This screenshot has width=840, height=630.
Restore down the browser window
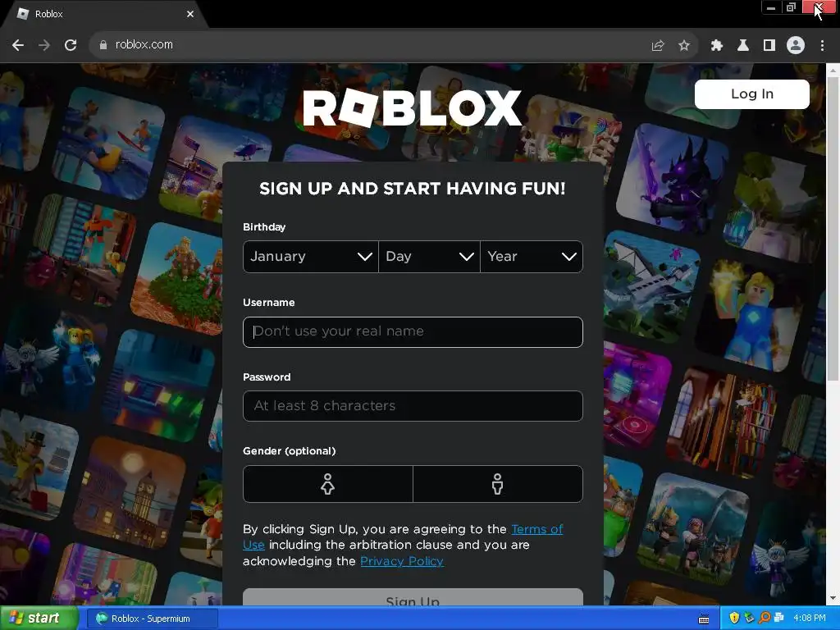[x=792, y=7]
